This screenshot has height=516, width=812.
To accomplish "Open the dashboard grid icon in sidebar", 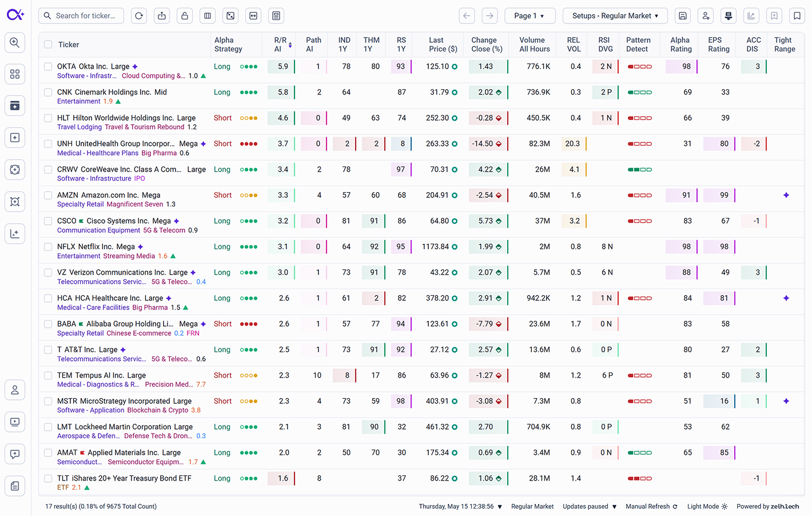I will (15, 74).
